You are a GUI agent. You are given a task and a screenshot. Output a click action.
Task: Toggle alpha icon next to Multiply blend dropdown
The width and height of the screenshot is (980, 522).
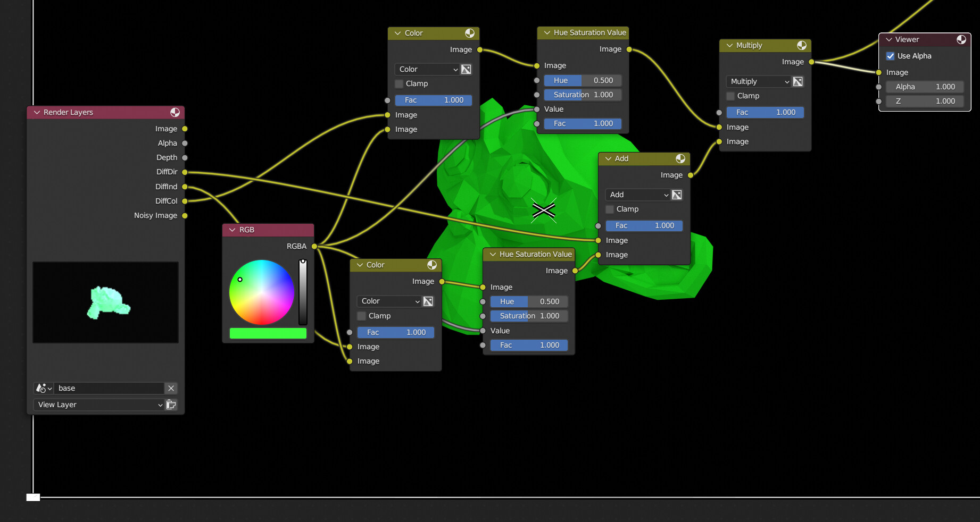[x=798, y=81]
